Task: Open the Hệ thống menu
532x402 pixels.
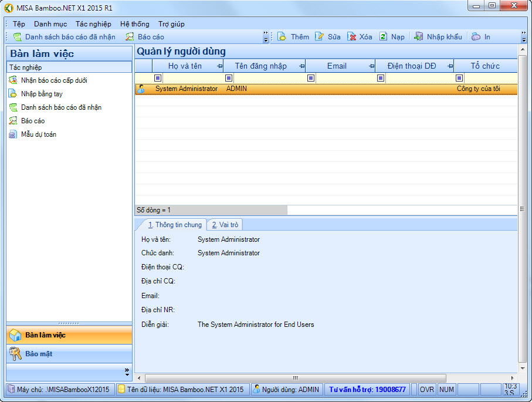Action: (x=135, y=23)
